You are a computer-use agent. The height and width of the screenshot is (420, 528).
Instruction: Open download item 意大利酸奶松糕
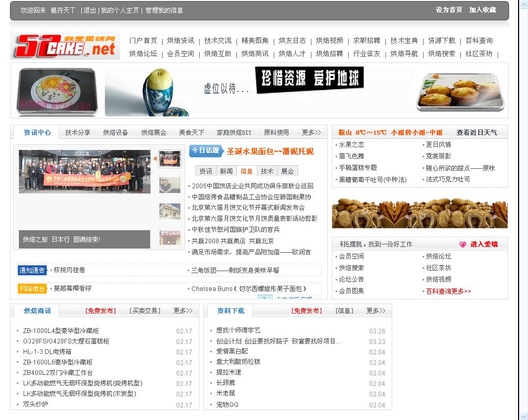pyautogui.click(x=238, y=362)
